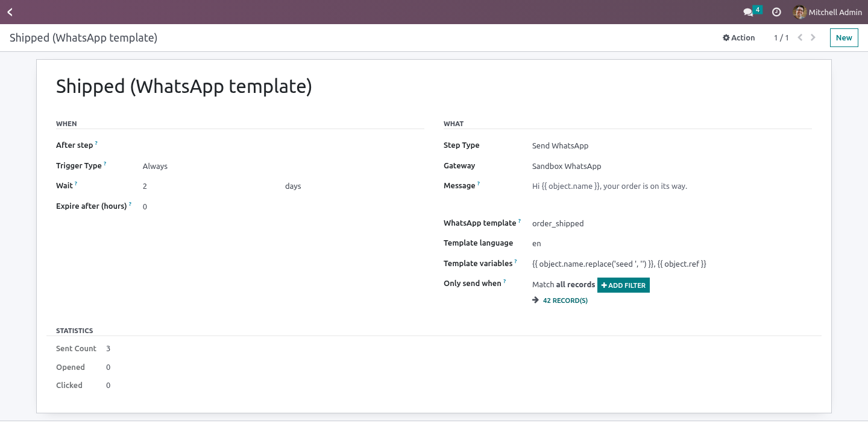Viewport: 868px width, 423px height.
Task: Click the Add Filter button
Action: point(623,285)
